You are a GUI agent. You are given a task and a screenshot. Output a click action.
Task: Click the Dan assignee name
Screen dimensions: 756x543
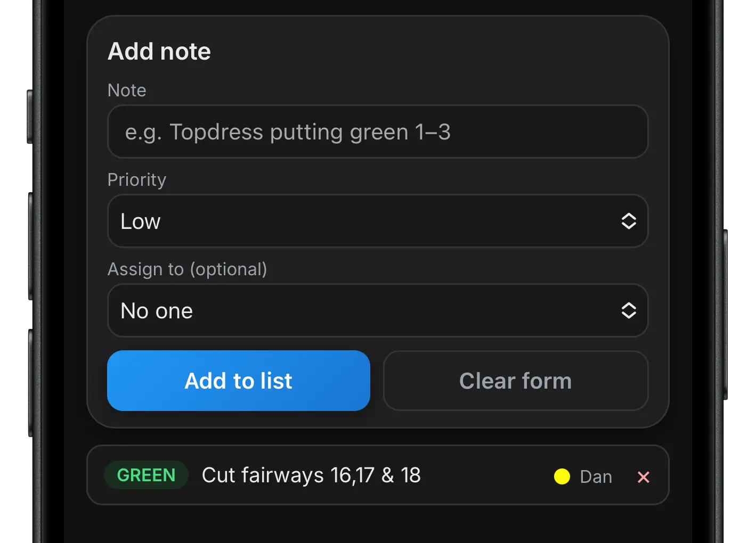[x=596, y=477]
